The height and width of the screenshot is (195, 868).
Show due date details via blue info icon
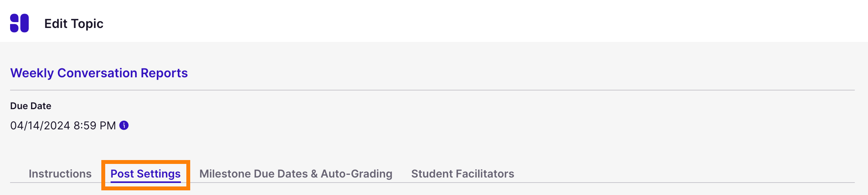coord(124,125)
